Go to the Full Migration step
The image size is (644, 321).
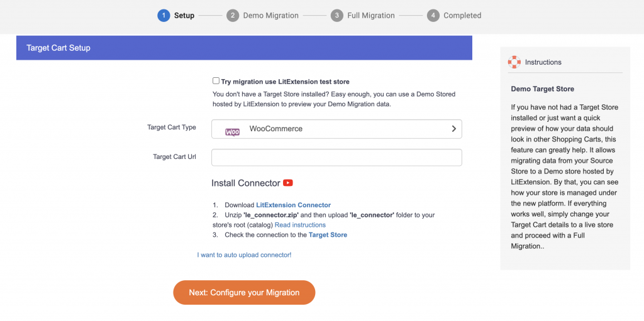371,16
